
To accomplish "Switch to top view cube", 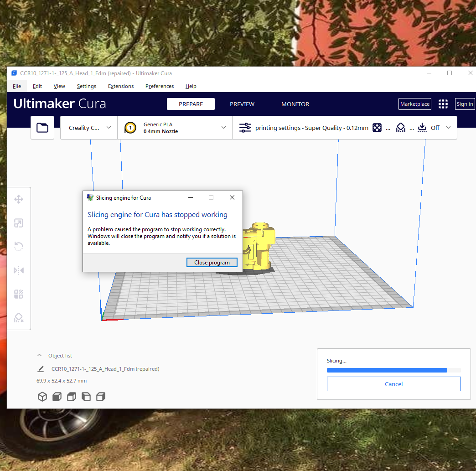I will coord(71,397).
